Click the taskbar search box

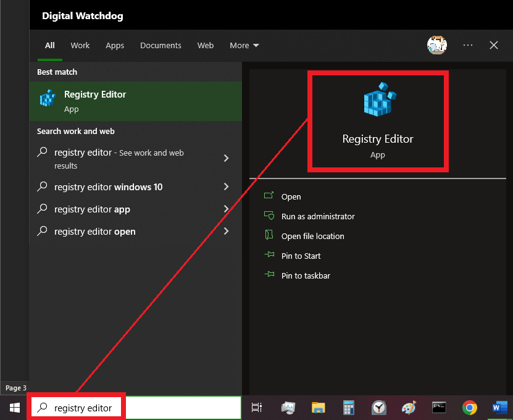click(136, 408)
